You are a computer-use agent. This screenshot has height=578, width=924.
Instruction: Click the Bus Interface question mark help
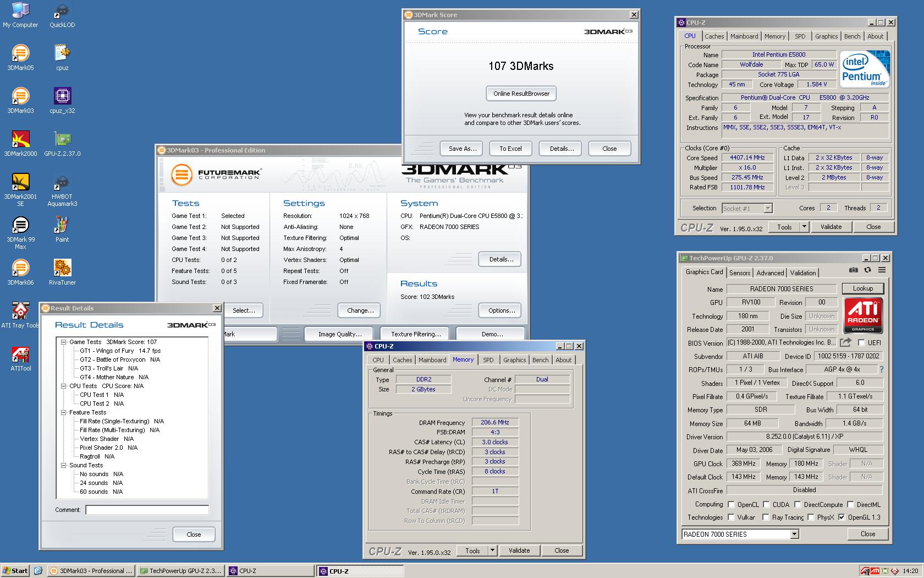[x=882, y=369]
